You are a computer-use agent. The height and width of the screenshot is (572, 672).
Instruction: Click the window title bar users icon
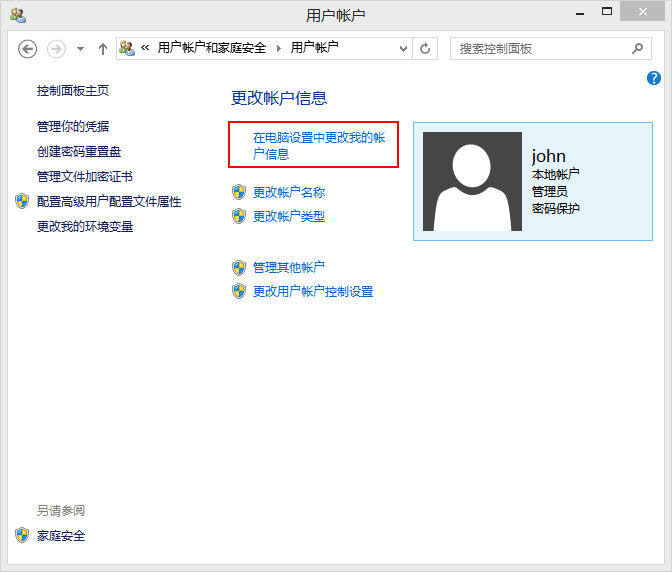(18, 15)
